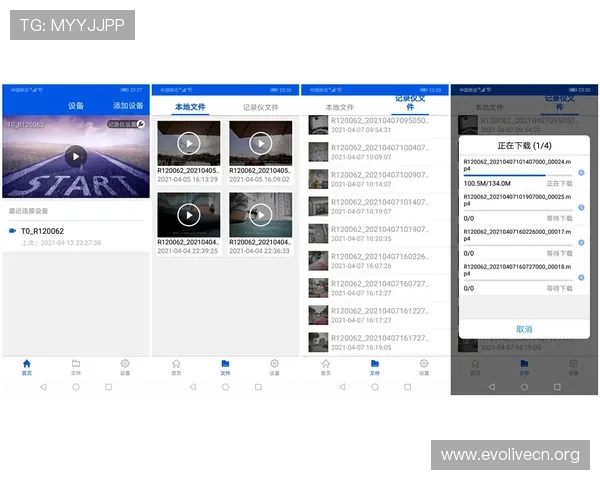600x480 pixels.
Task: Open file R120062_20210407101907 dated 10:20:35
Action: [375, 233]
